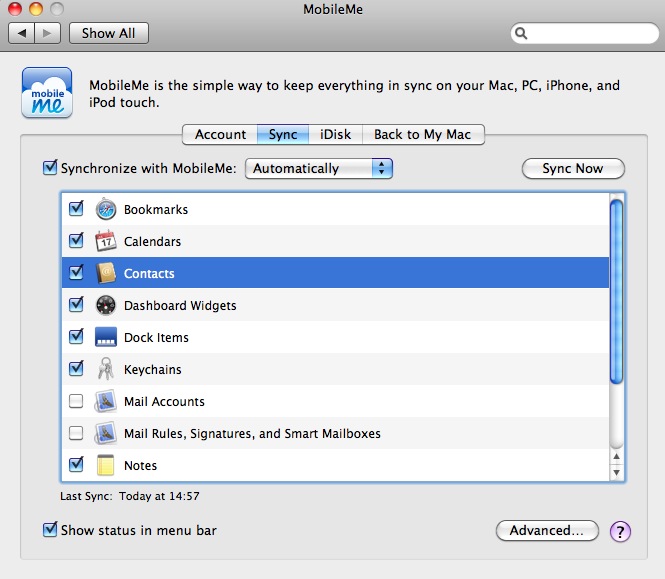This screenshot has height=579, width=665.
Task: Select the Dock Items row text
Action: coord(156,337)
